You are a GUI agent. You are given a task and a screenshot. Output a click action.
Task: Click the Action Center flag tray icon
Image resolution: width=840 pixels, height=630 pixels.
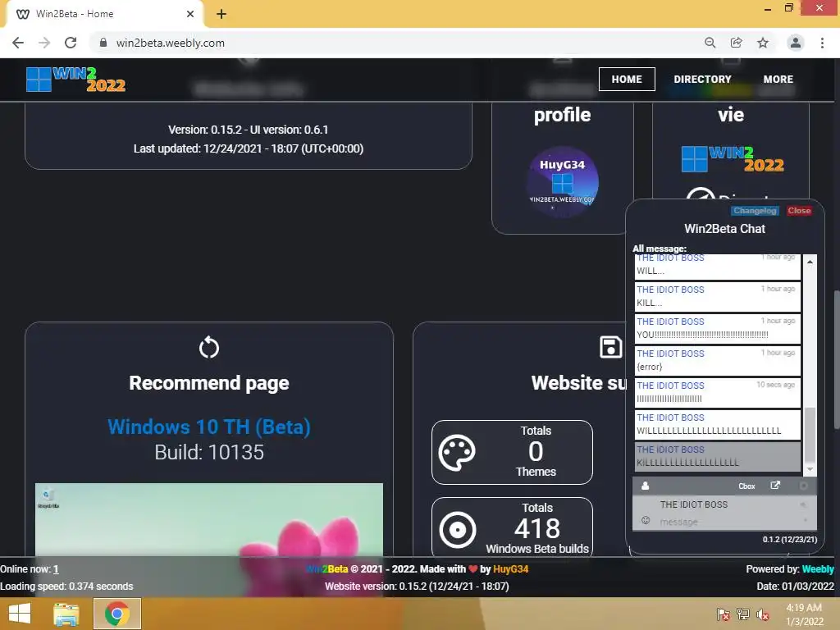point(723,614)
